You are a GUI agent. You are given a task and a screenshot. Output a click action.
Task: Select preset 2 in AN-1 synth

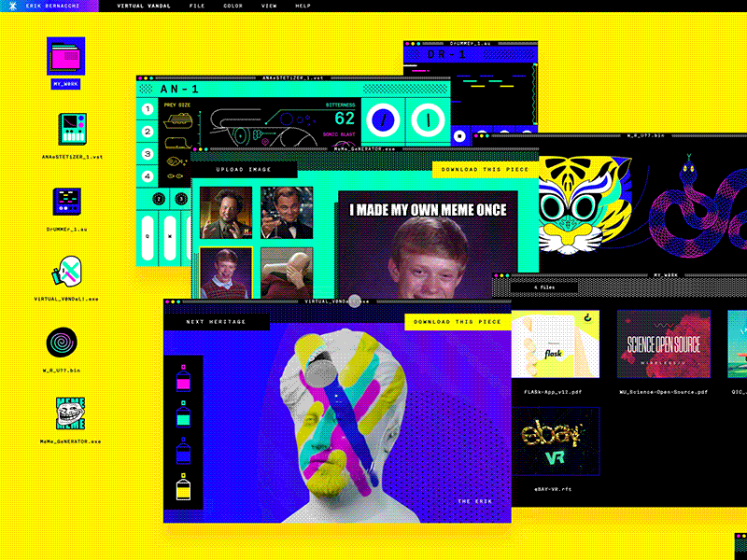pos(148,132)
